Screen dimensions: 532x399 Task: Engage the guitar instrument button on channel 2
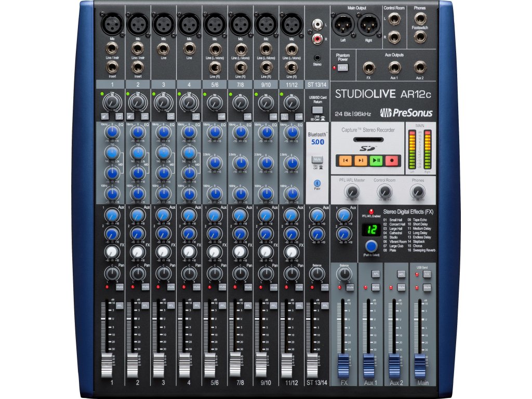point(131,116)
